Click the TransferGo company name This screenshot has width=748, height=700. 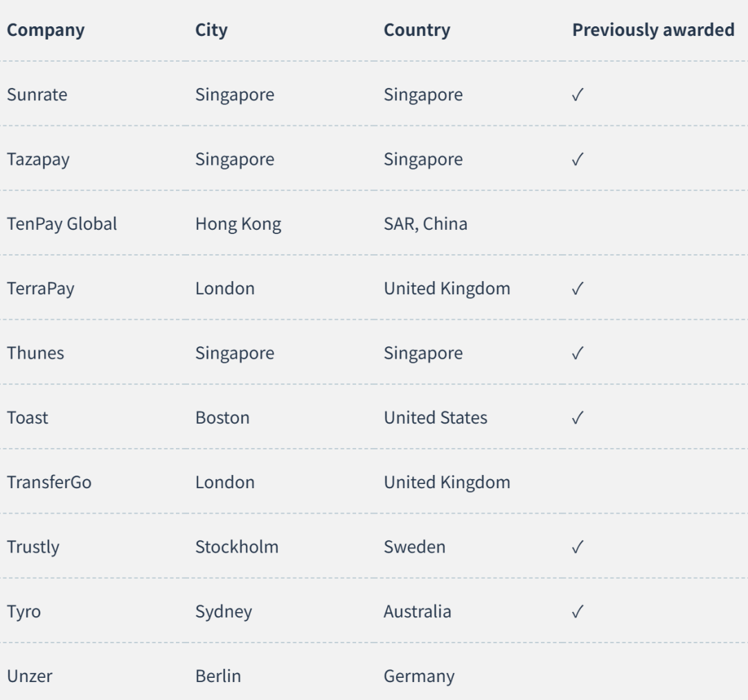(x=49, y=482)
